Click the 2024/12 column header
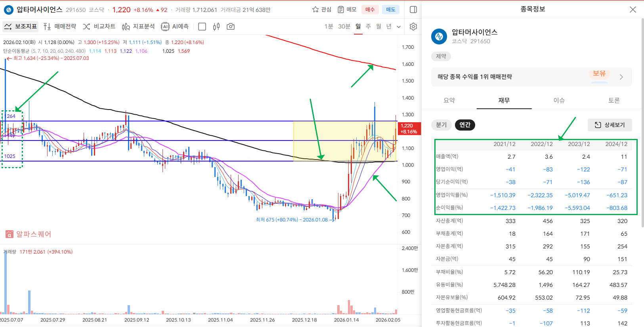 click(x=616, y=144)
